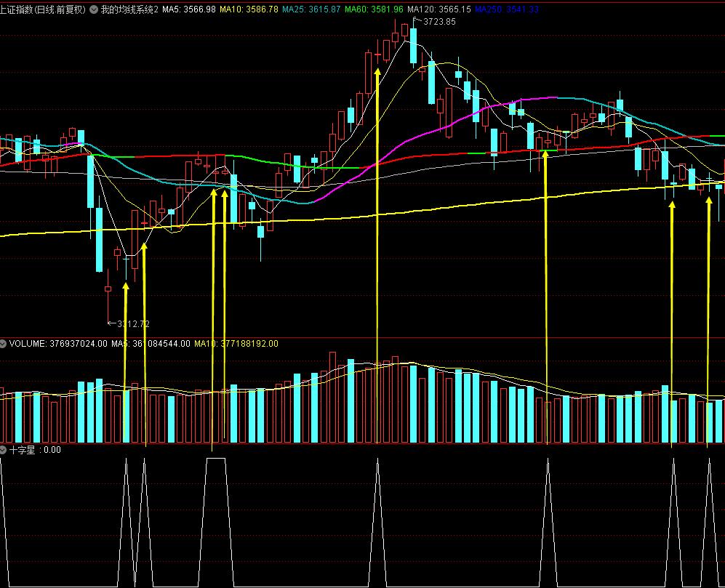Click the volume panel's yellow MA10 label
This screenshot has width=725, height=588.
pyautogui.click(x=236, y=343)
